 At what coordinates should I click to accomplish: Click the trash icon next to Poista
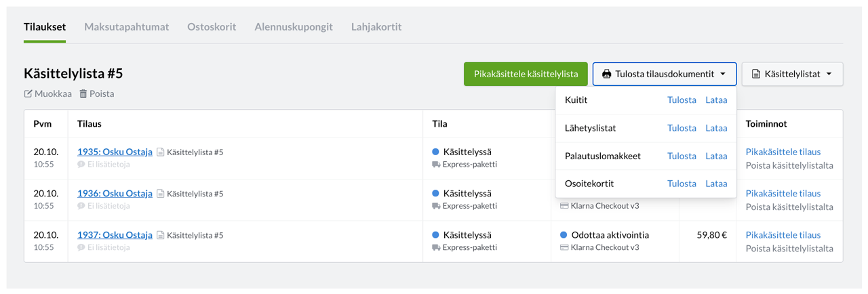pyautogui.click(x=83, y=94)
